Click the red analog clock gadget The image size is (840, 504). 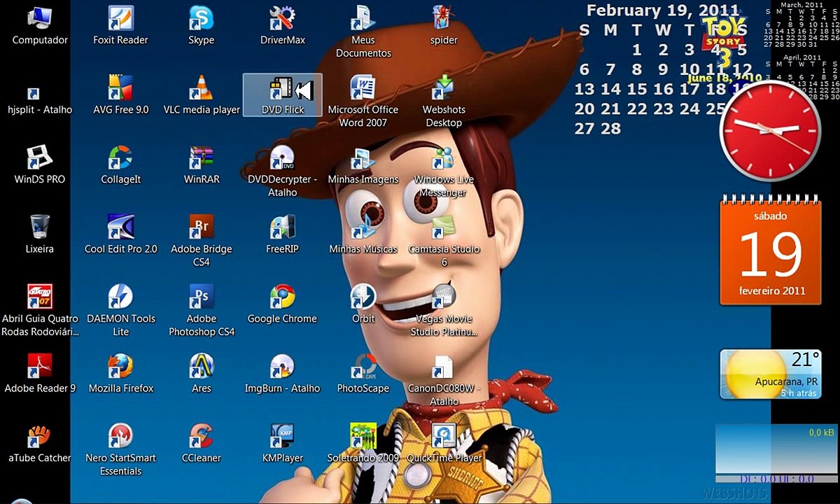click(771, 131)
